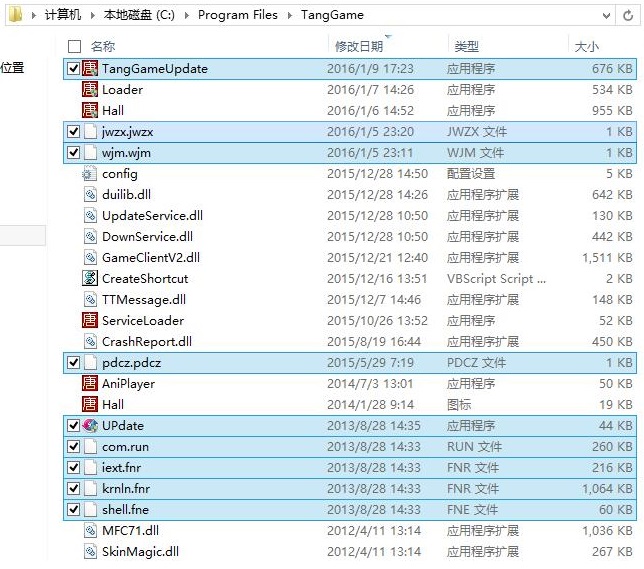Screen dimensions: 644x569
Task: Click the duilib.dll file icon
Action: click(x=90, y=195)
